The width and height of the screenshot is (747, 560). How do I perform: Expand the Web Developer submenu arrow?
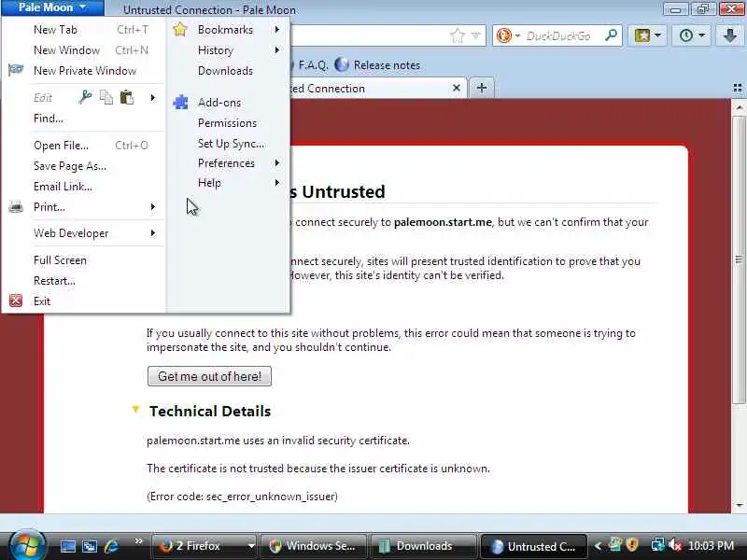(x=153, y=232)
